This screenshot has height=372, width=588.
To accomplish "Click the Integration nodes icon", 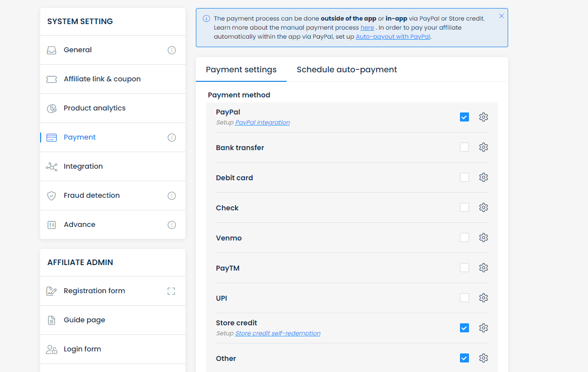I will [51, 167].
